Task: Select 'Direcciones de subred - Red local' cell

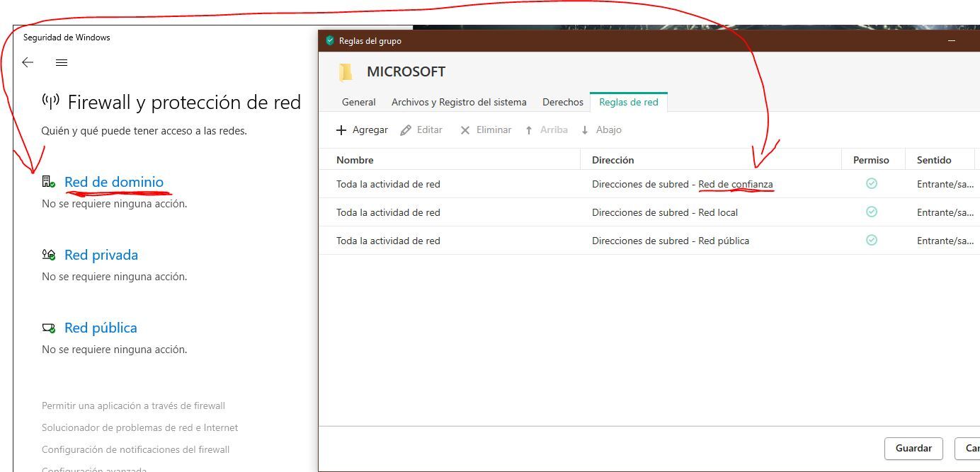Action: point(665,212)
